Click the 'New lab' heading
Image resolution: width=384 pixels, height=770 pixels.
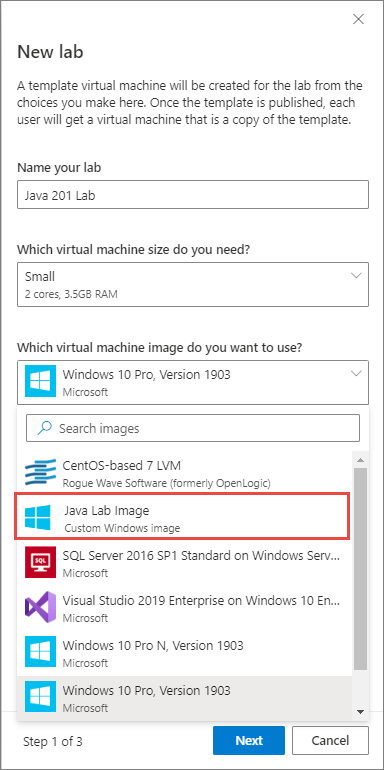[x=50, y=52]
